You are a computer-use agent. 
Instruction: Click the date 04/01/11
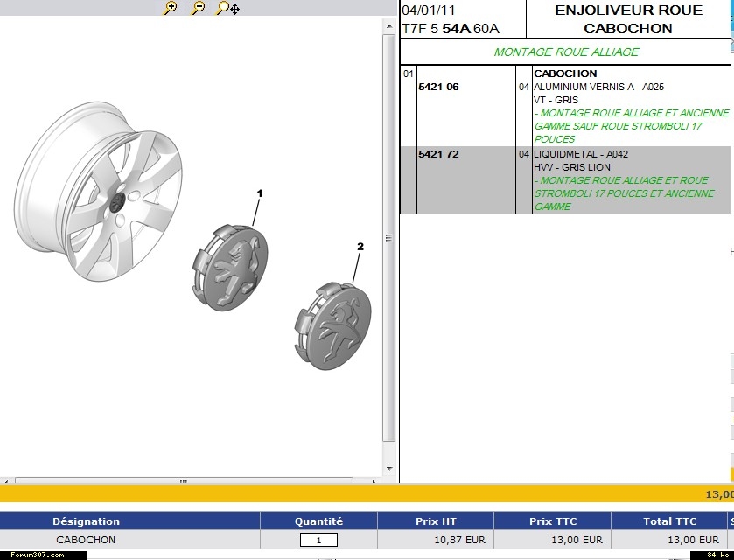(429, 10)
